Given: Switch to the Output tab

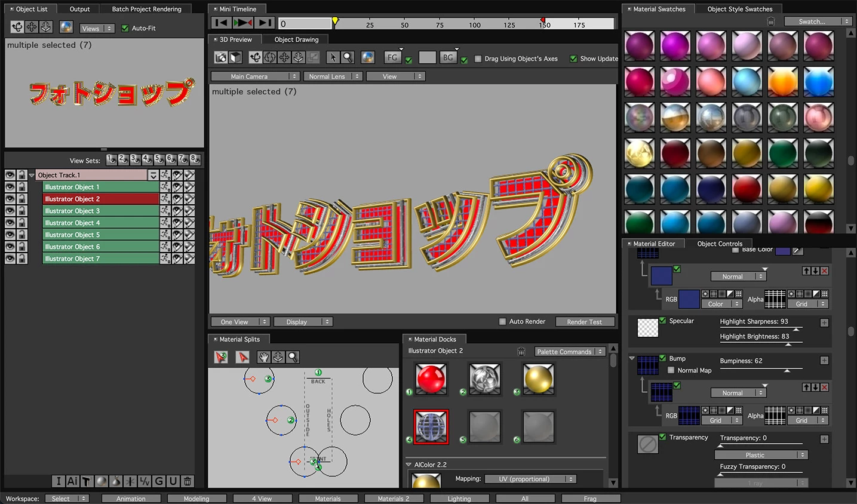Looking at the screenshot, I should pos(79,9).
